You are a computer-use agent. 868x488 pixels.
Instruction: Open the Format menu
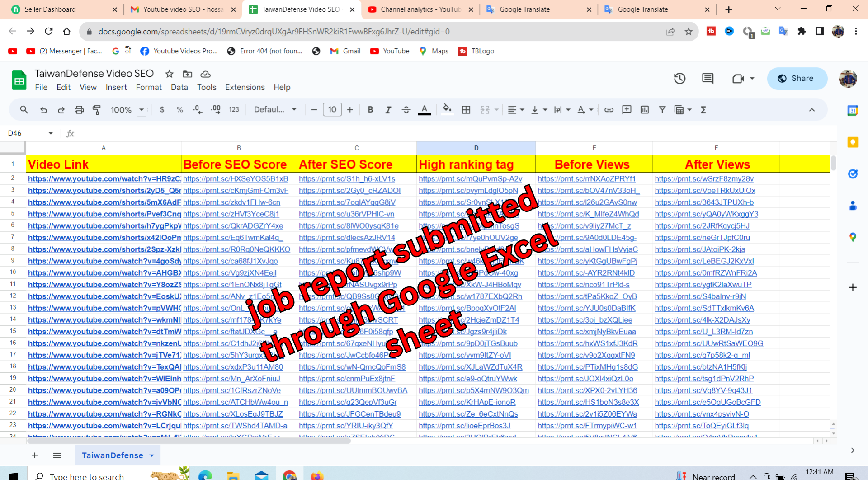point(149,88)
